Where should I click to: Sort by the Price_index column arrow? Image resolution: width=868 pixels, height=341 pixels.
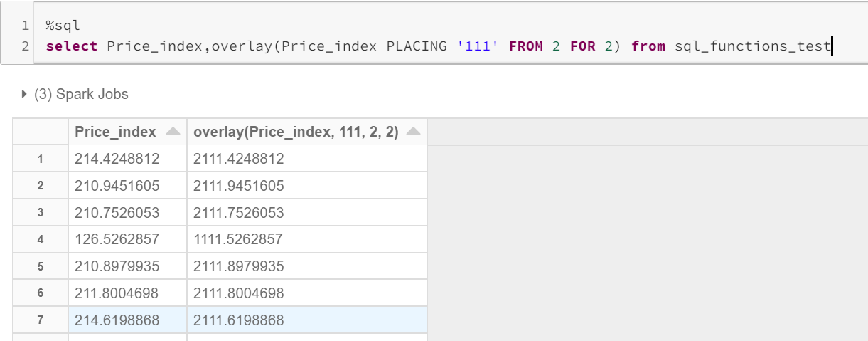click(172, 132)
